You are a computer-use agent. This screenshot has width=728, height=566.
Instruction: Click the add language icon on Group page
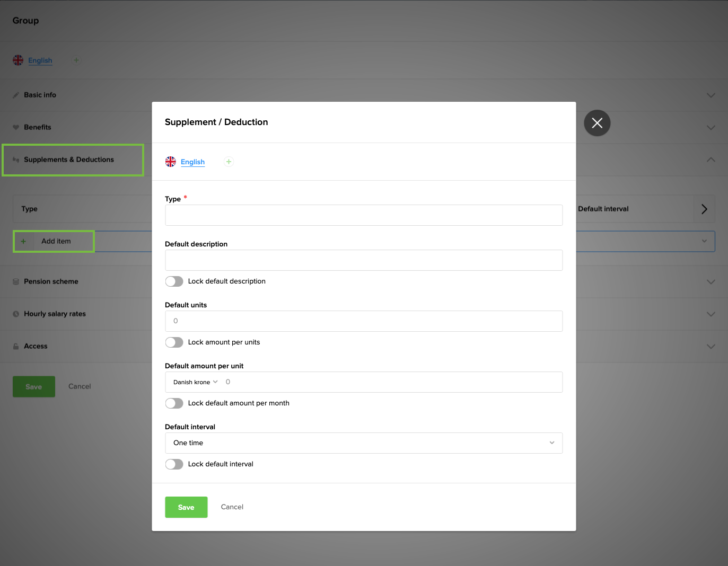coord(76,60)
